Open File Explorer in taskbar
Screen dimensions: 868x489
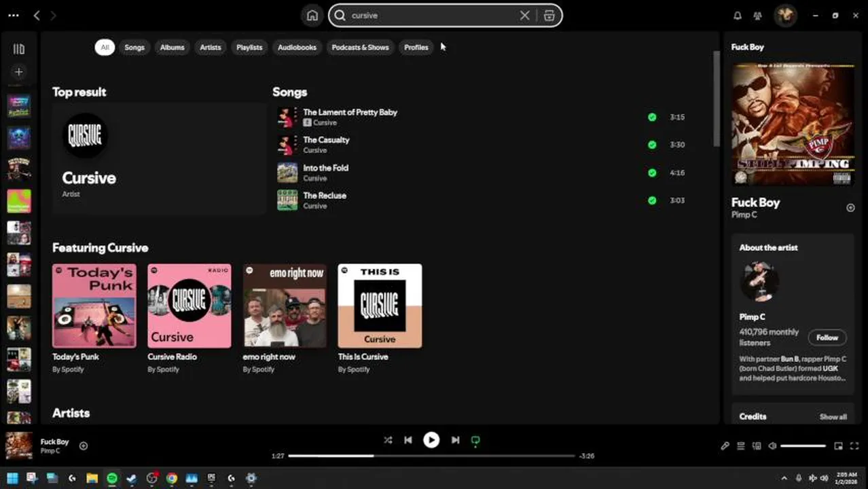[92, 478]
